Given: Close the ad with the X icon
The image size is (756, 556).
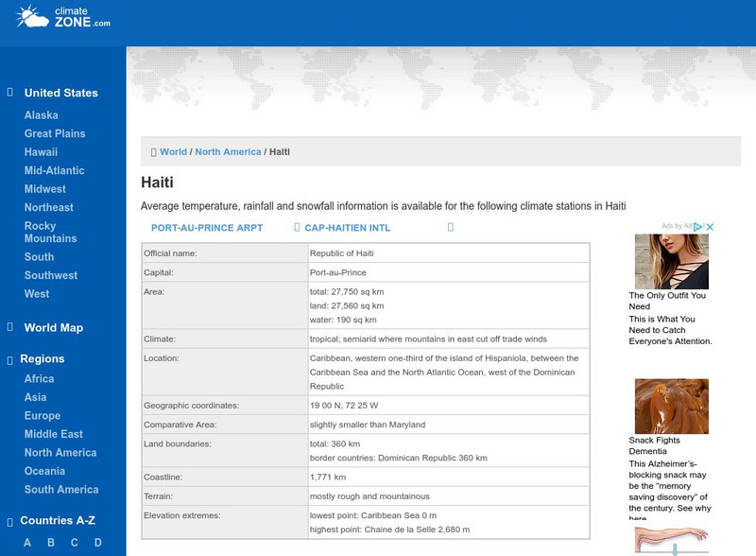Looking at the screenshot, I should (x=710, y=227).
